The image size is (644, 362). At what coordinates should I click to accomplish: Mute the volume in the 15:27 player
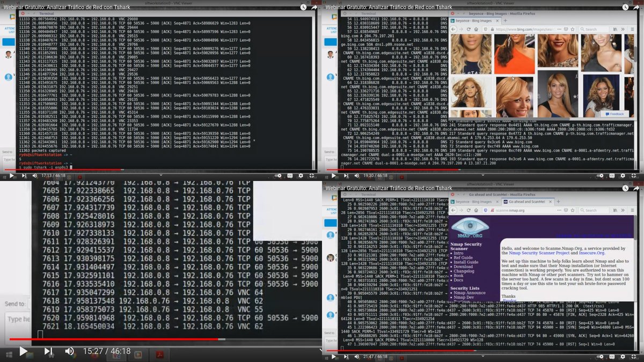pyautogui.click(x=70, y=351)
